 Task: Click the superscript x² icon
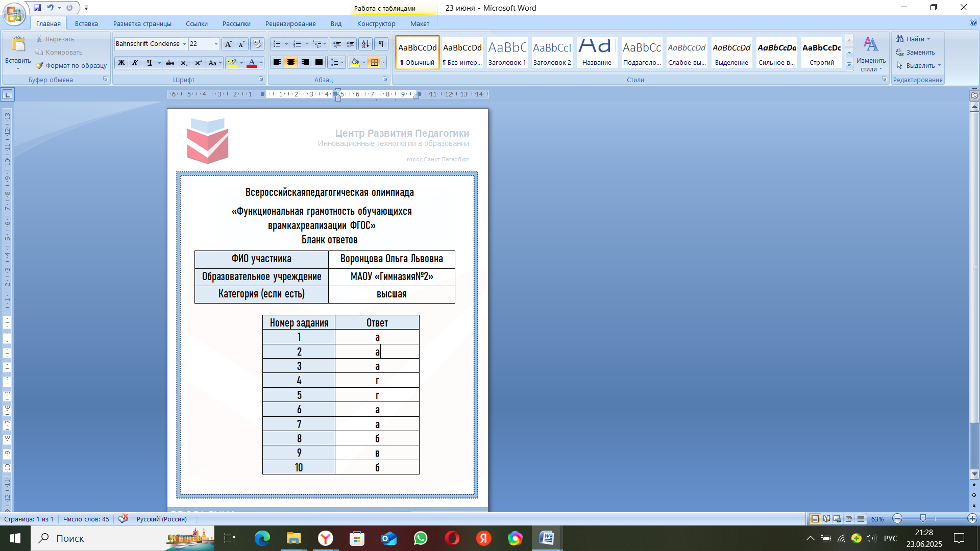point(199,63)
